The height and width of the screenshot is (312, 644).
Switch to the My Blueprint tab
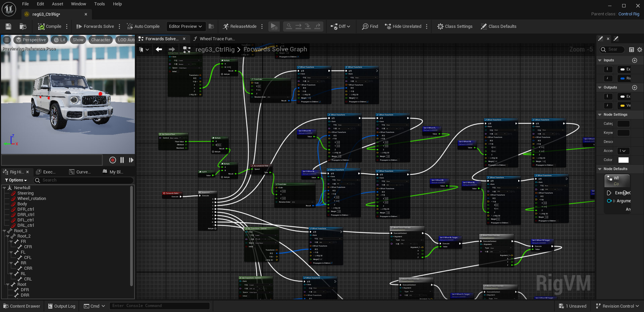click(113, 172)
